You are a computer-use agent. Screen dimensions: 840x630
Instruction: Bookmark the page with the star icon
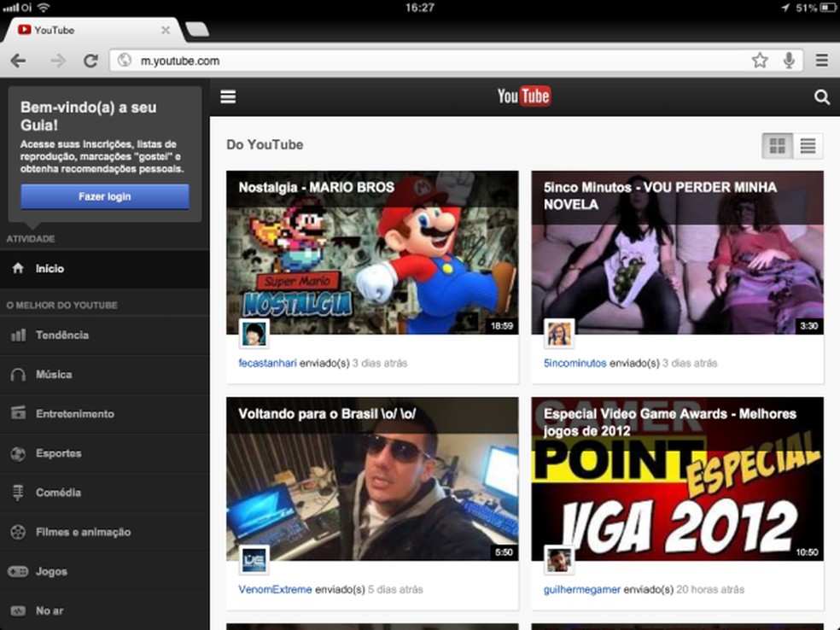click(759, 61)
